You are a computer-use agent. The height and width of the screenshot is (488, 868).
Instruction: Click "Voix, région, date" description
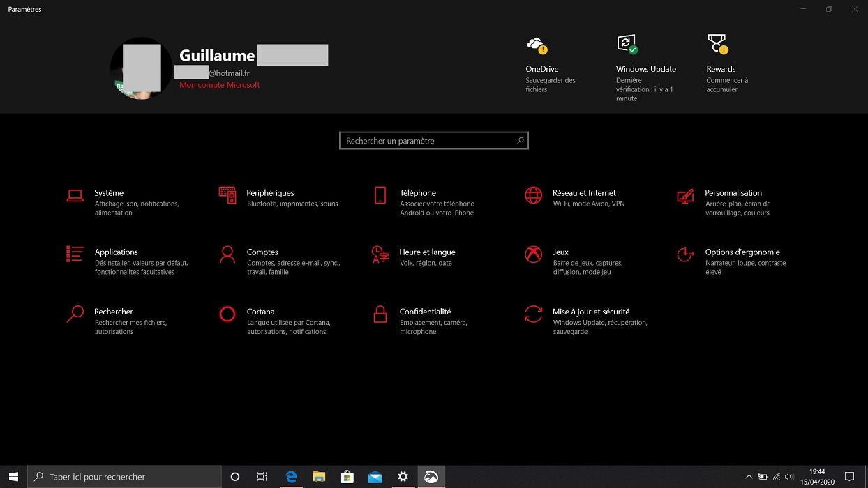point(426,264)
